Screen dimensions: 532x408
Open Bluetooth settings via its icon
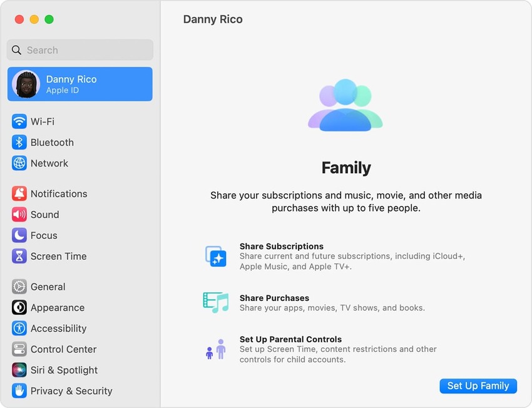[x=19, y=143]
